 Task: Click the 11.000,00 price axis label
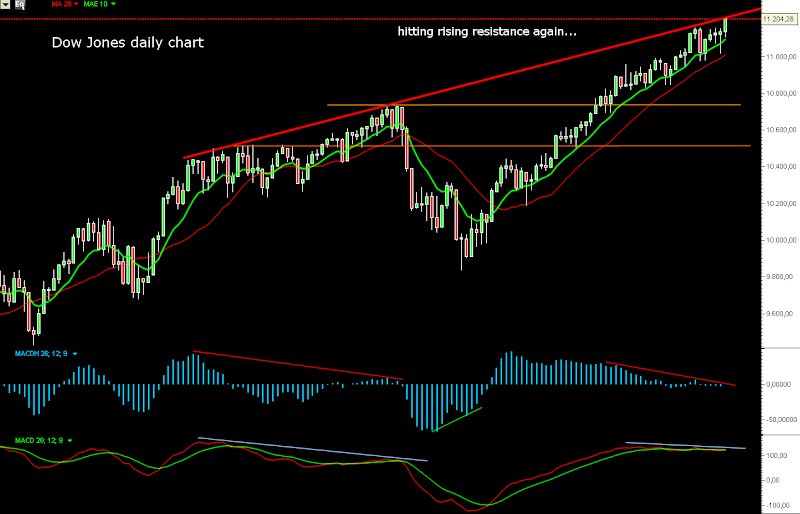point(781,57)
